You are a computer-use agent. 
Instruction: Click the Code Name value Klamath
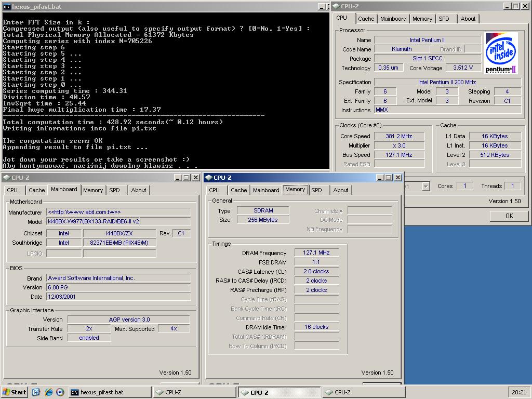pos(402,49)
